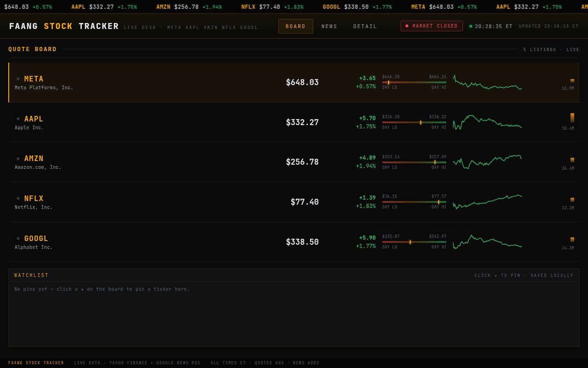Image resolution: width=588 pixels, height=368 pixels.
Task: Click the AAPL day low-high range bar
Action: 414,122
